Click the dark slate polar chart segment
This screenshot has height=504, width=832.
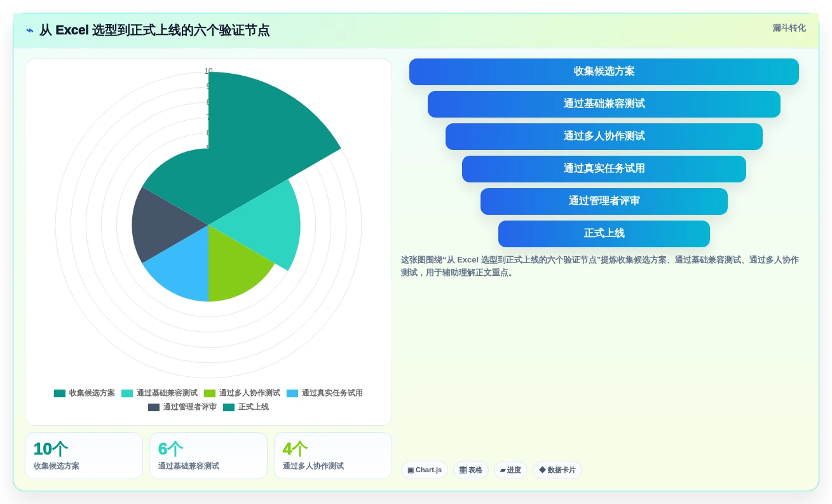[x=165, y=225]
